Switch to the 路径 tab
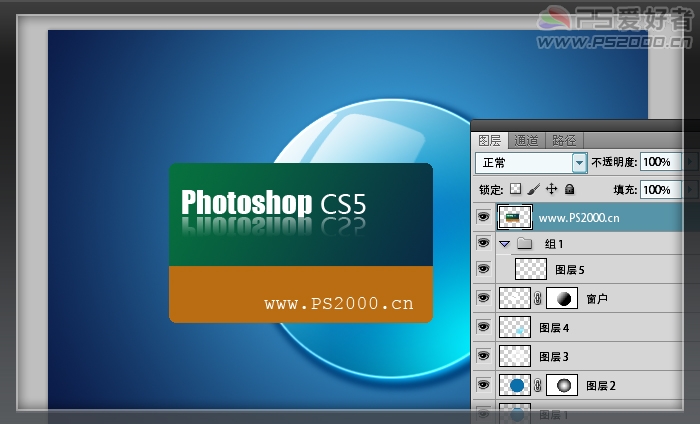The height and width of the screenshot is (424, 700). [564, 141]
